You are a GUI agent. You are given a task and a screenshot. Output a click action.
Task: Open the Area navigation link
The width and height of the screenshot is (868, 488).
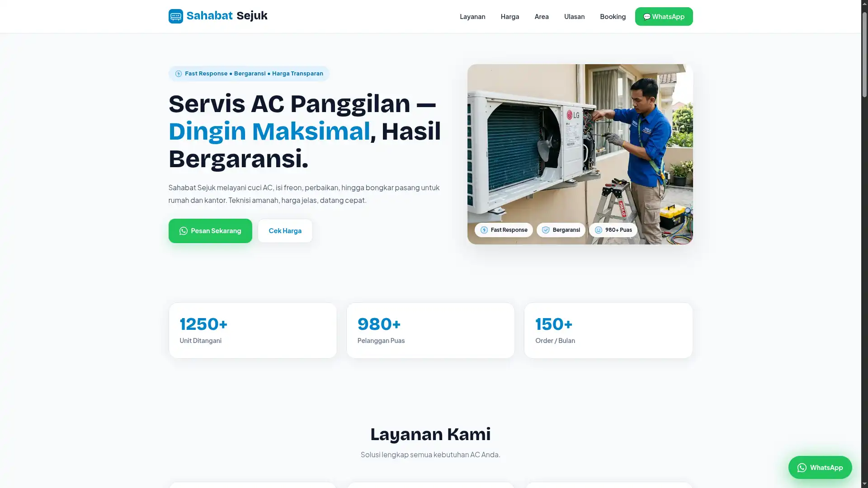click(x=541, y=17)
